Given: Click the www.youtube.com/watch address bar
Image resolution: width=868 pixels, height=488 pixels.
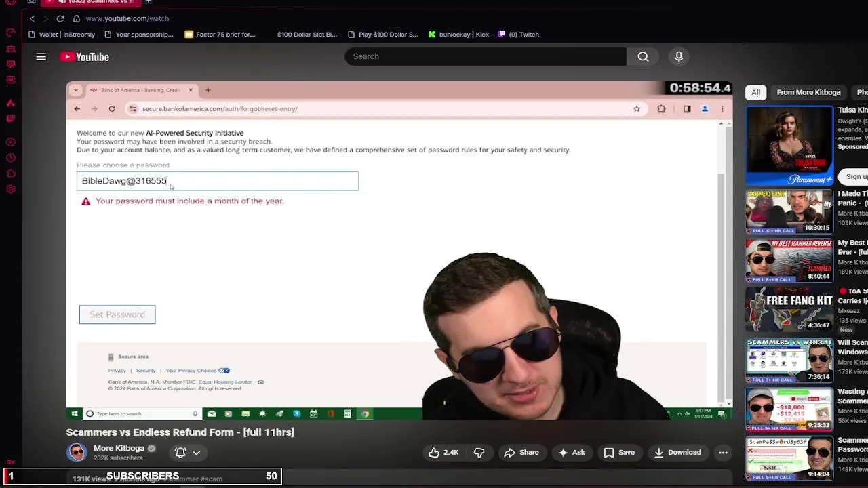Looking at the screenshot, I should [127, 18].
